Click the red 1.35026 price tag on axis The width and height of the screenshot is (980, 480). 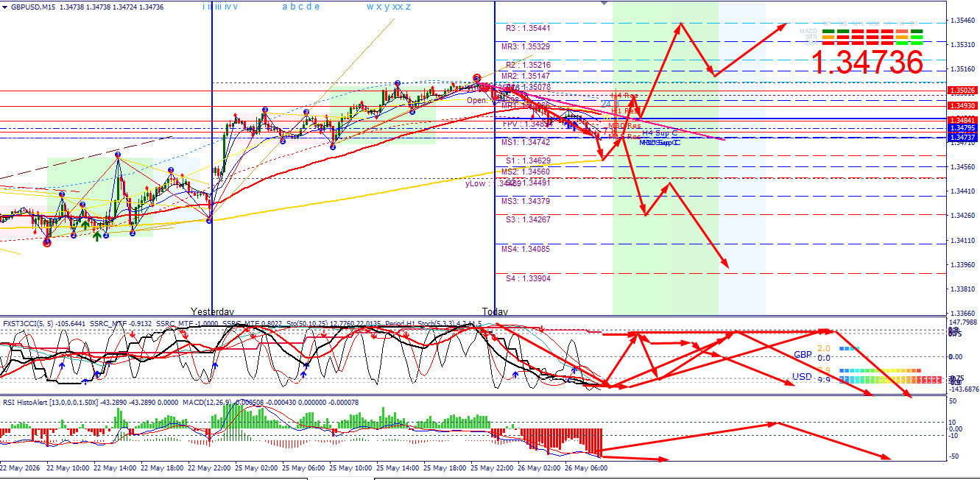pos(962,91)
